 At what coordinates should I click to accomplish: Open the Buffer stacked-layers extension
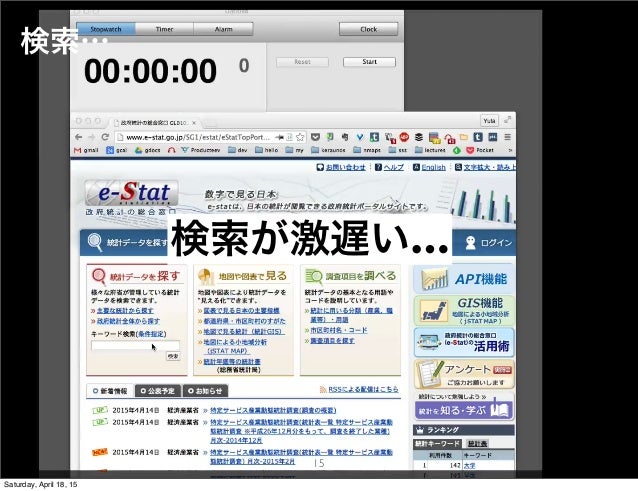coord(419,137)
